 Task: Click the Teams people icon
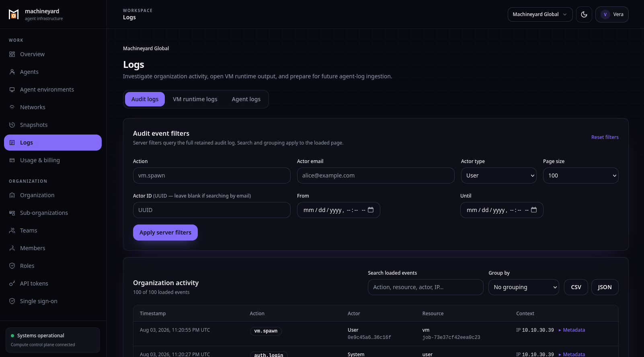pos(12,231)
